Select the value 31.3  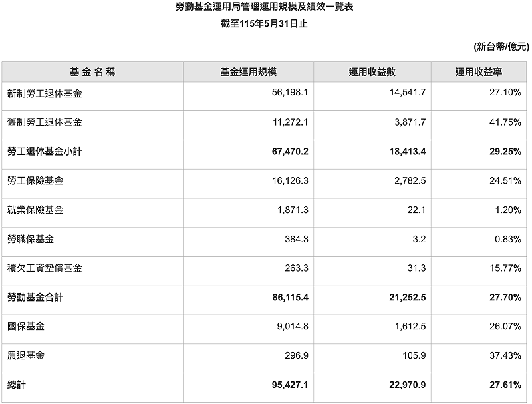coord(416,268)
